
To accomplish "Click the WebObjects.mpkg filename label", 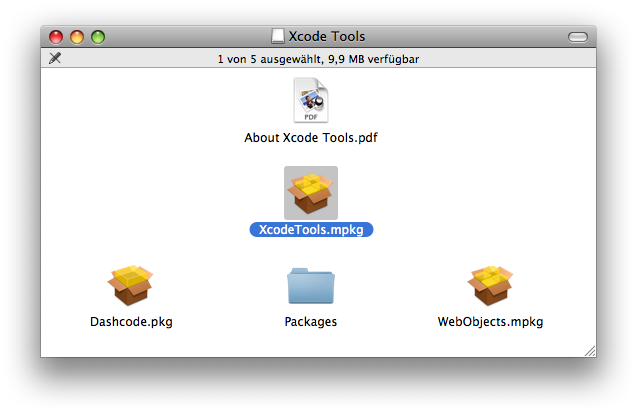I will point(490,322).
